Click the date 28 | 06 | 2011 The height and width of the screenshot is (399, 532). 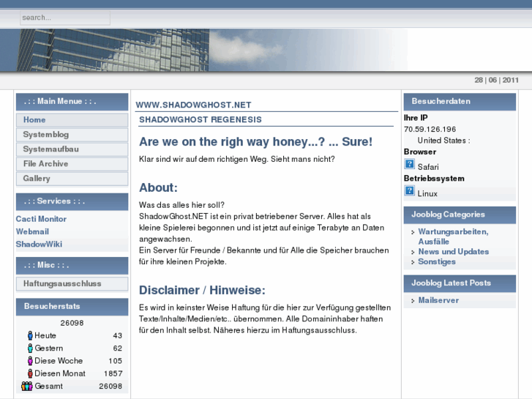(496, 80)
